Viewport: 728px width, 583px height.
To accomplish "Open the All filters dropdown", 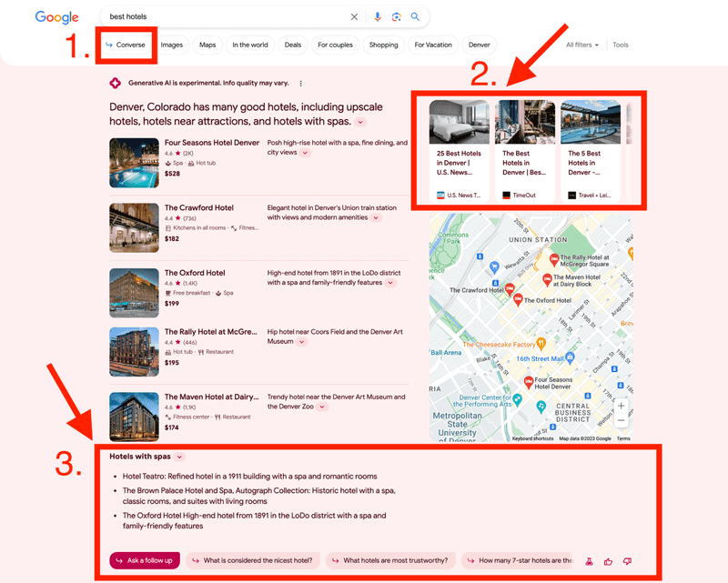I will [583, 44].
